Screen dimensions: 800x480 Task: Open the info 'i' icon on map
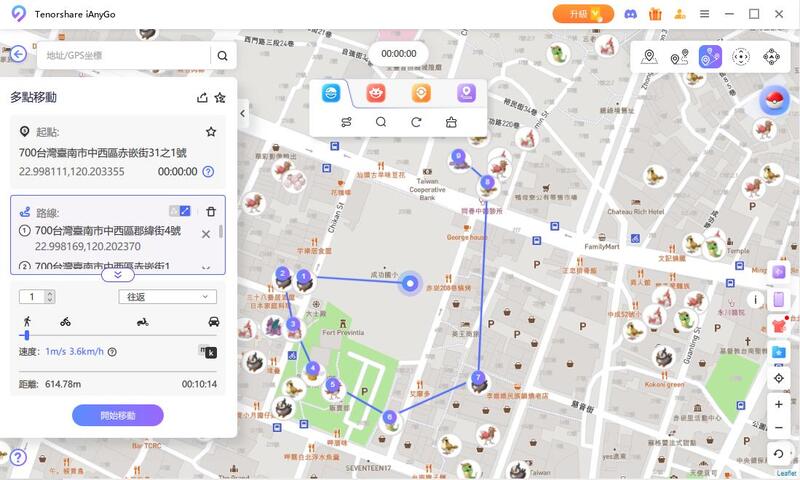(x=756, y=299)
